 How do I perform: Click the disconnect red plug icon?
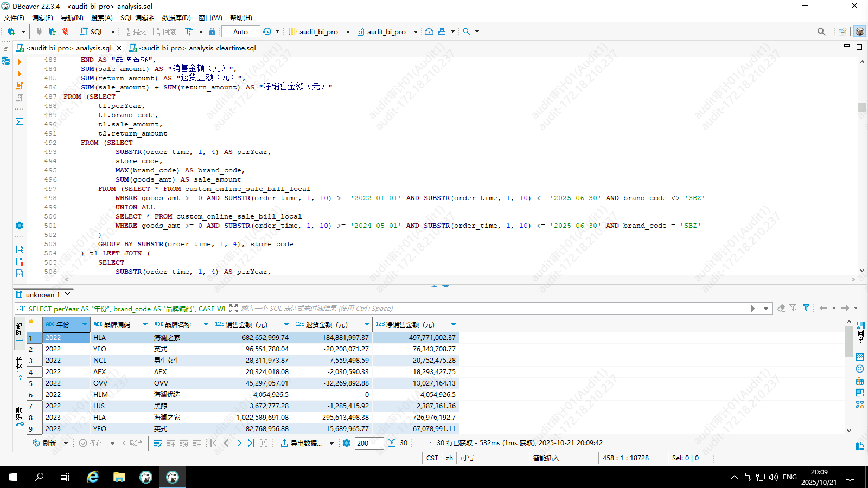point(65,31)
